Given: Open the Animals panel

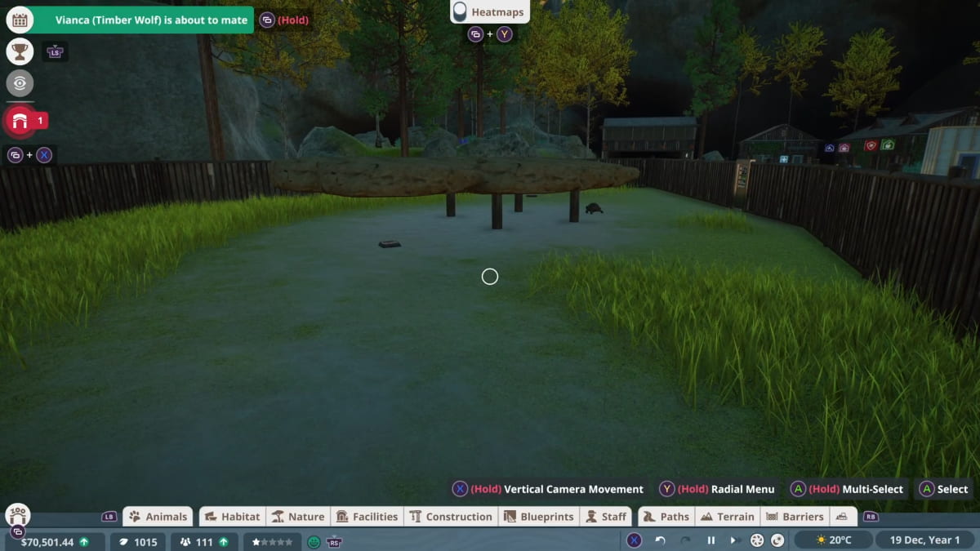Looking at the screenshot, I should pos(158,516).
